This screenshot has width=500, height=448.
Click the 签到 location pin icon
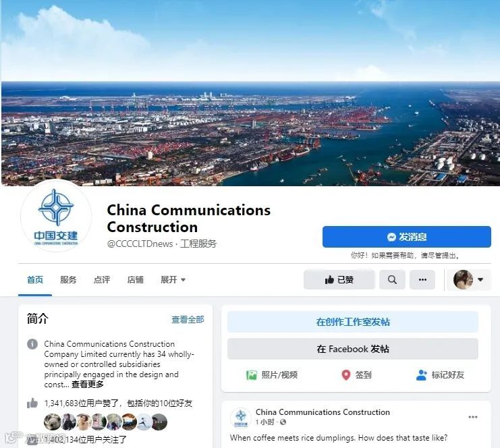coord(346,375)
